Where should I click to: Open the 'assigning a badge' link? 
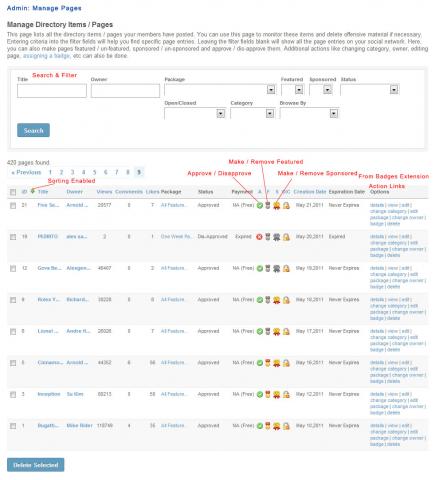pos(47,56)
